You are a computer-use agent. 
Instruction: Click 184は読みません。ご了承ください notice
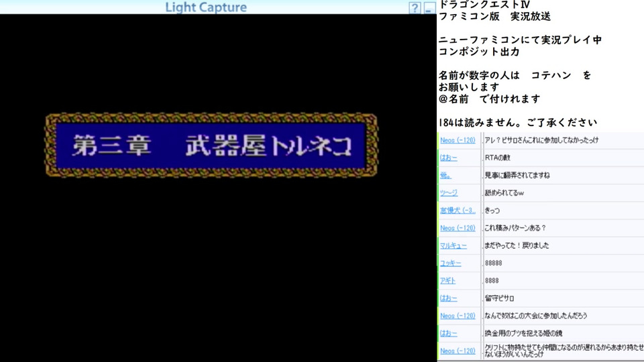click(x=517, y=123)
